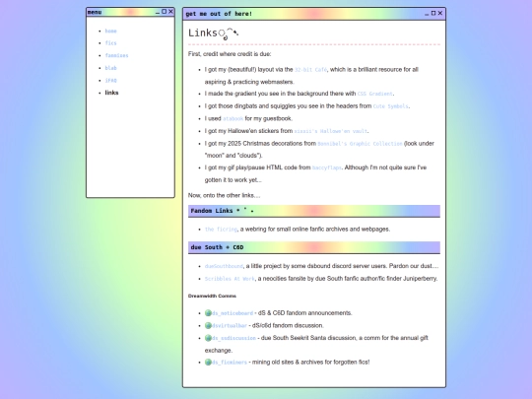The height and width of the screenshot is (399, 532).
Task: Follow the ds_ssdiscussion link
Action: tap(234, 338)
